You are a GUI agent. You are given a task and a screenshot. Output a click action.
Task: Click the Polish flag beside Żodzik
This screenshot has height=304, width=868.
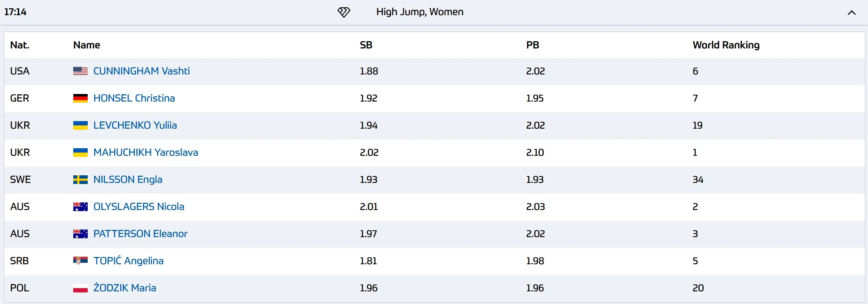tap(80, 288)
